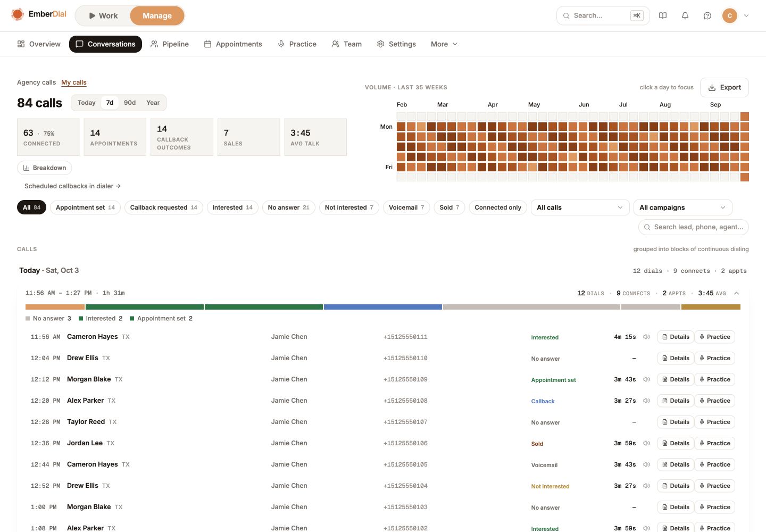
Task: Switch to Agency calls view
Action: click(x=36, y=82)
